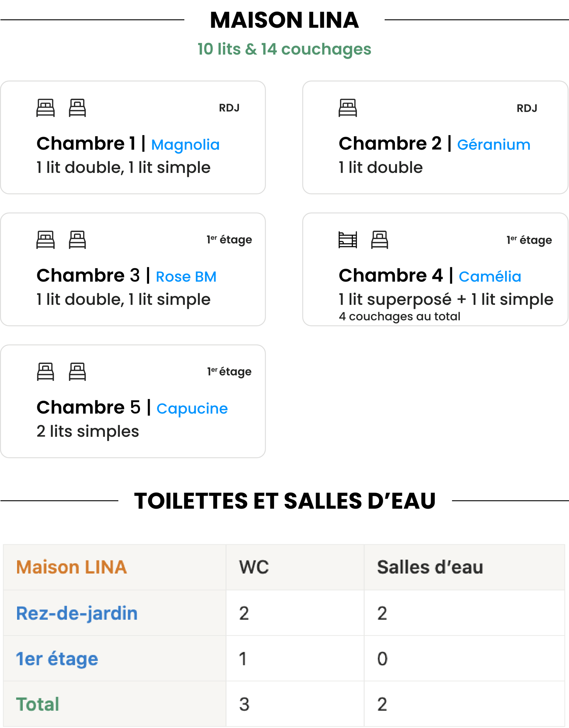Image resolution: width=569 pixels, height=728 pixels.
Task: Click the second single bed icon in Chambre 5
Action: tap(77, 371)
